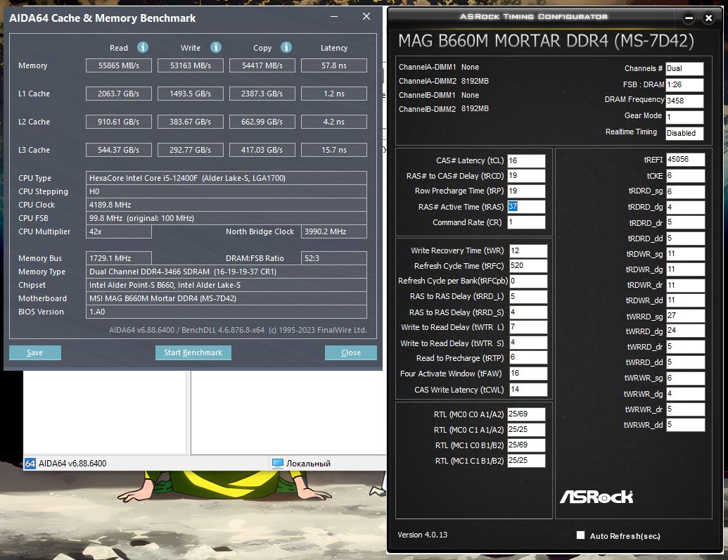
Task: Click the FSB : DRAM field showing 1:26
Action: click(684, 84)
